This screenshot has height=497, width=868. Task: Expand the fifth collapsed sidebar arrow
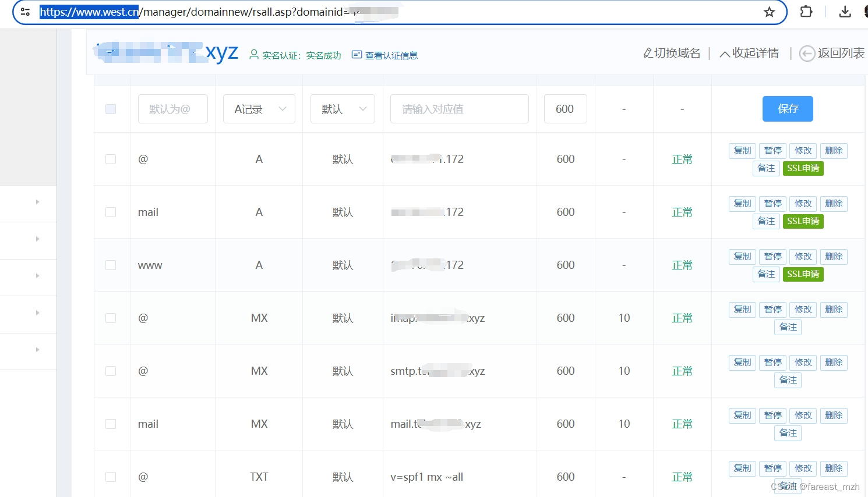click(37, 350)
